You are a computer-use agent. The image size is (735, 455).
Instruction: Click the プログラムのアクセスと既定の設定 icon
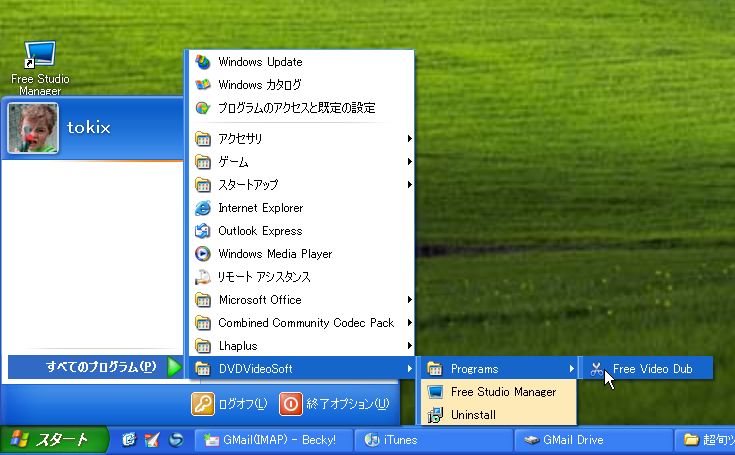tap(203, 108)
